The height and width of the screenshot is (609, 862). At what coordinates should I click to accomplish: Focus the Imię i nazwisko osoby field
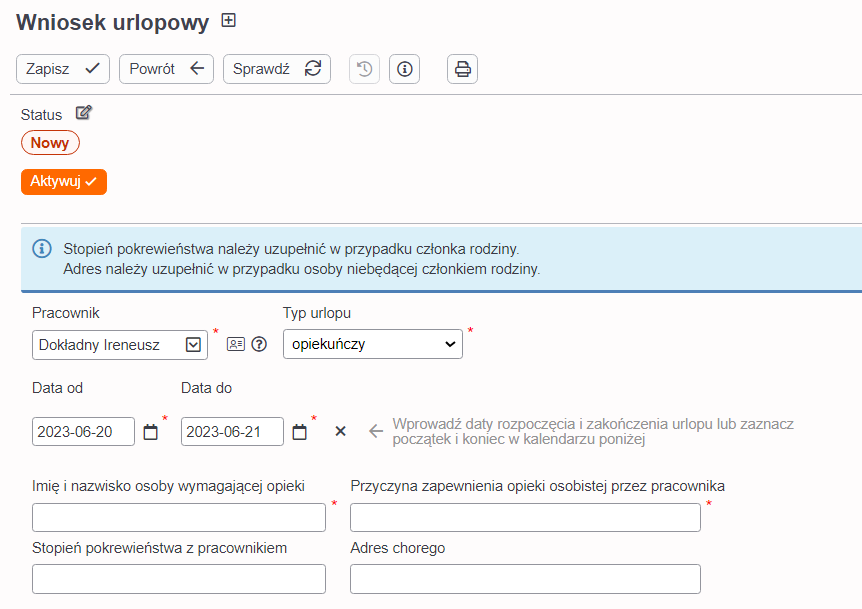click(179, 517)
